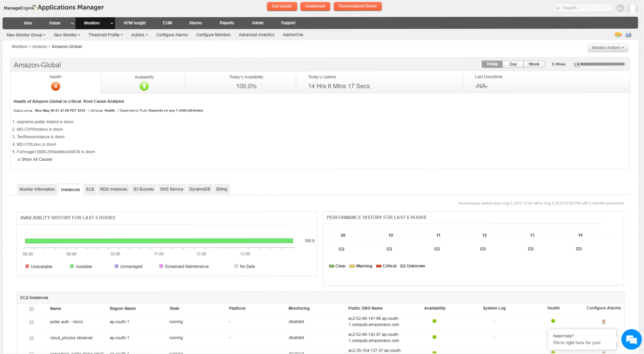Click the availability dot for poller auth - micro

pyautogui.click(x=434, y=321)
